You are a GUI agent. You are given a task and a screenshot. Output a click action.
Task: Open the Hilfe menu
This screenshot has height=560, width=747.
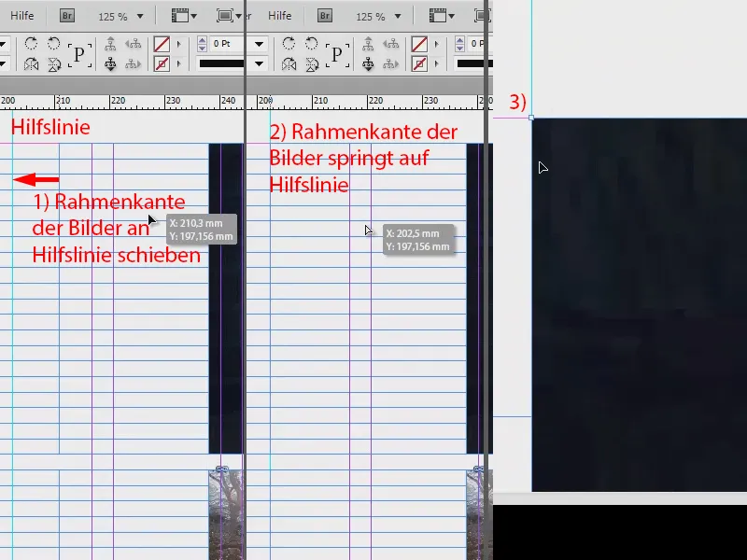pos(21,14)
